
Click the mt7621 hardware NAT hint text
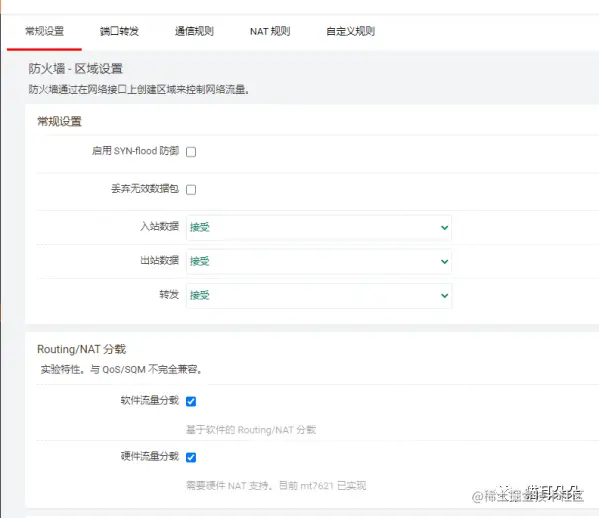pos(276,486)
